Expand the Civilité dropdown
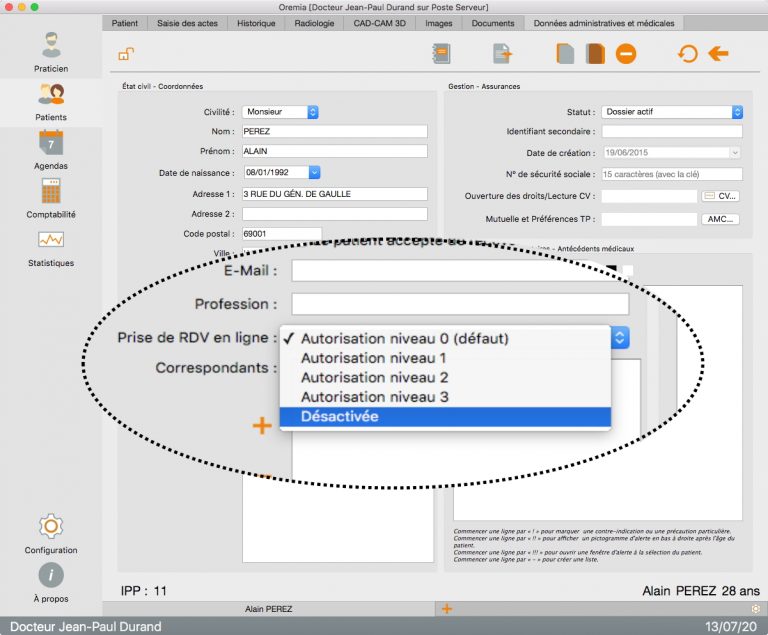The image size is (768, 635). click(312, 112)
